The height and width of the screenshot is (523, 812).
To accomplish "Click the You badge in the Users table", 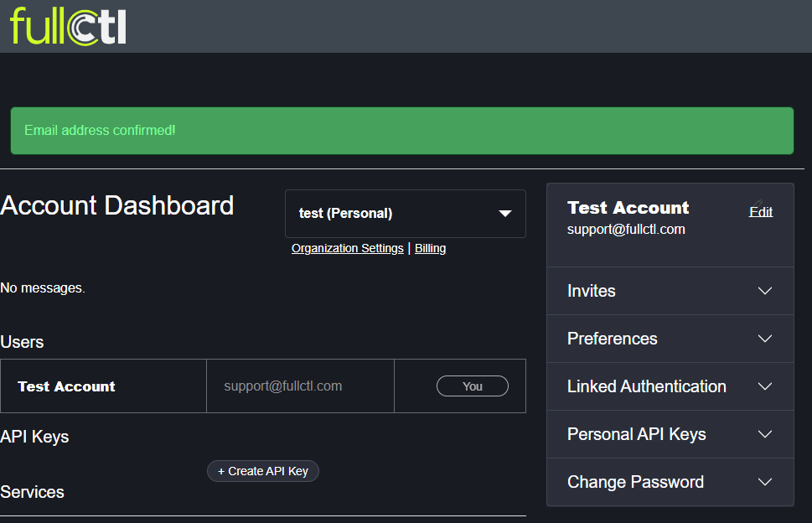I will [473, 386].
